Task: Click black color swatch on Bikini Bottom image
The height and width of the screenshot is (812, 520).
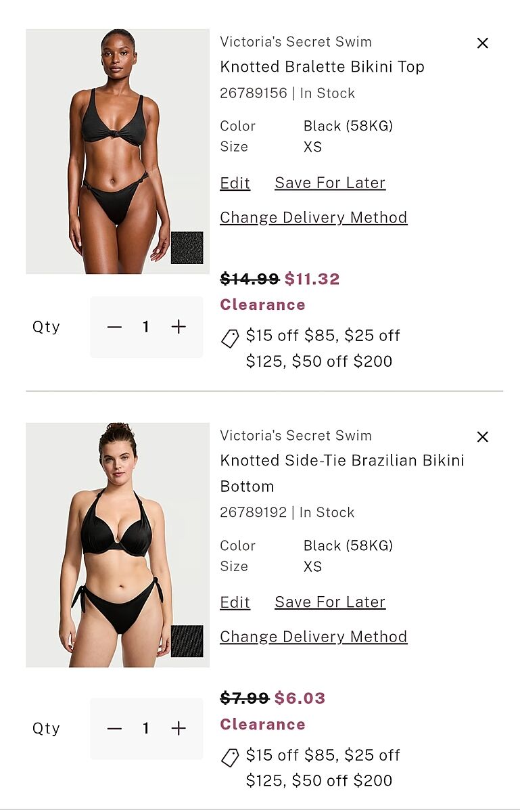Action: (187, 641)
